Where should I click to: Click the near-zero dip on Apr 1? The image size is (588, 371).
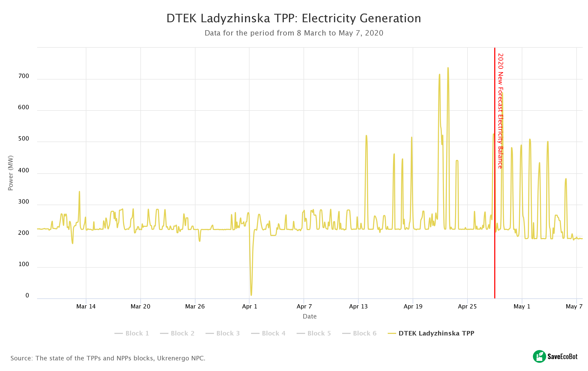(251, 295)
